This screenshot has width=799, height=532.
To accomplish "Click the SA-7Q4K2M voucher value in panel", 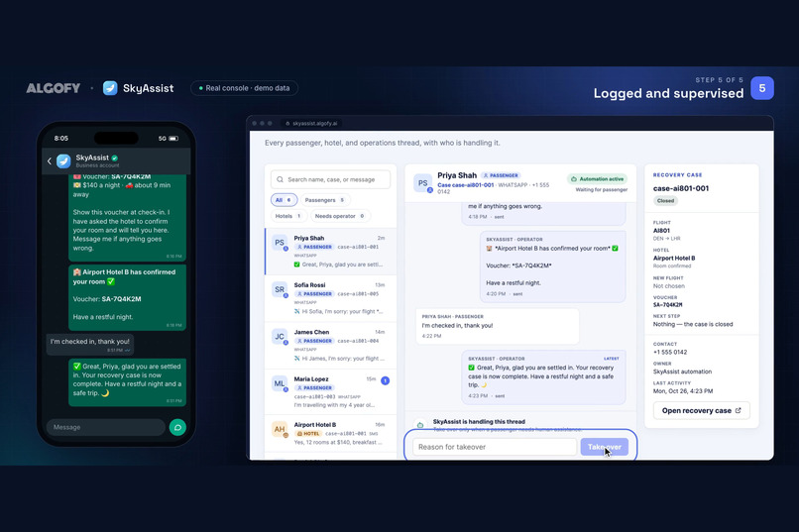I will [x=667, y=305].
